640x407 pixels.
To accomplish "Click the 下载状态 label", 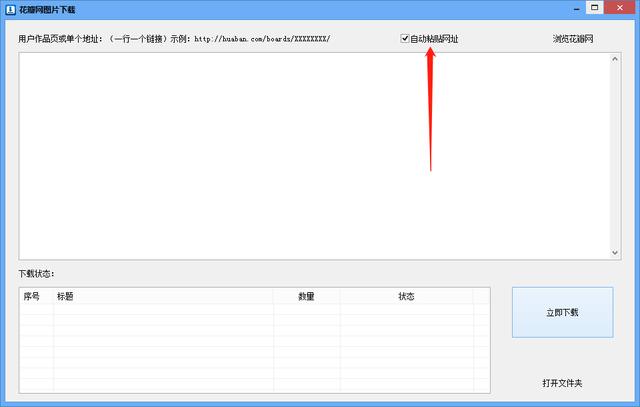I will [36, 274].
